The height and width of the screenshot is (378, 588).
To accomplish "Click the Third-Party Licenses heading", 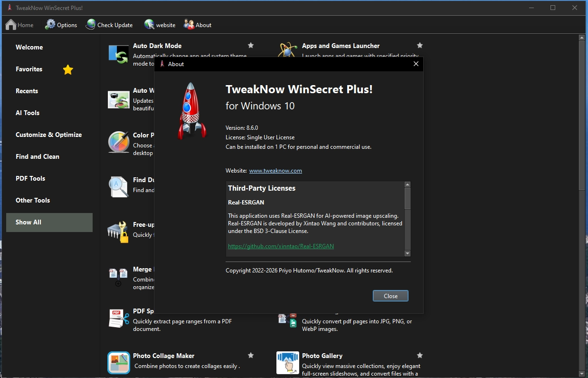I will pyautogui.click(x=262, y=188).
